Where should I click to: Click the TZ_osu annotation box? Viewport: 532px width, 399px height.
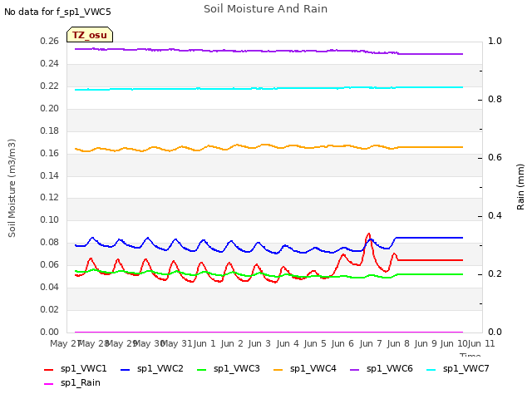[90, 35]
